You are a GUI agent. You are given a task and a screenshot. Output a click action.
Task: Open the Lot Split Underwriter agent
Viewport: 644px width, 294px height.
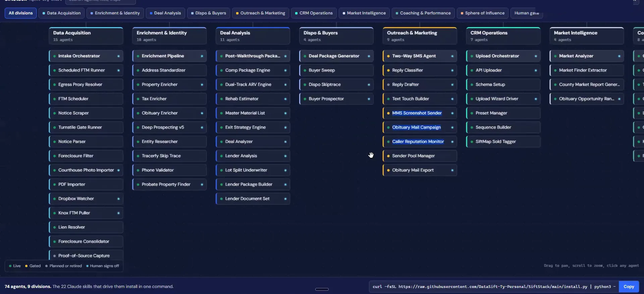tap(253, 170)
